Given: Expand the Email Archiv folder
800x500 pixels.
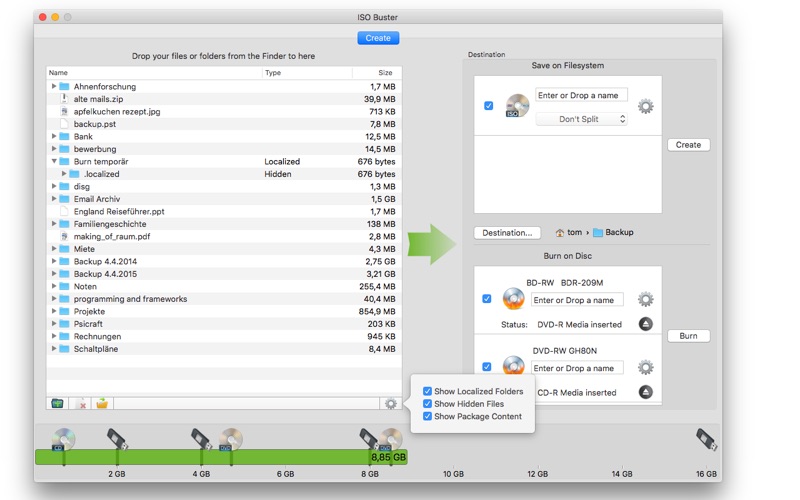Looking at the screenshot, I should tap(54, 198).
